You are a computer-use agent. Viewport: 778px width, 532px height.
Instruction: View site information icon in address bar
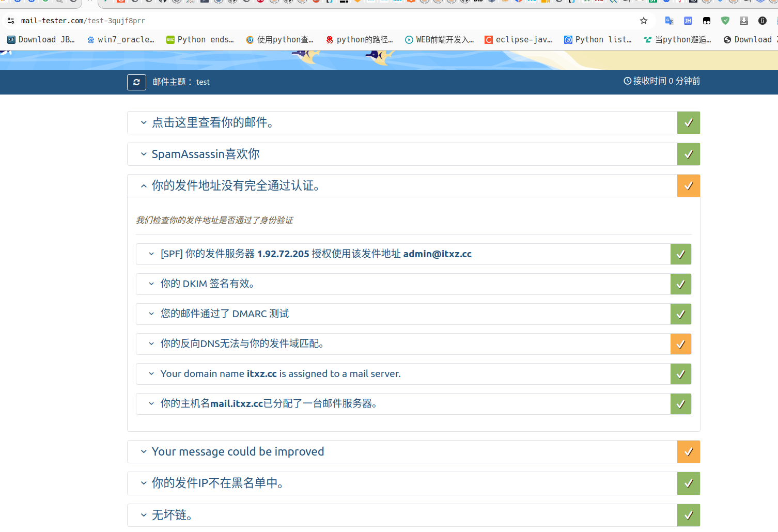point(11,21)
